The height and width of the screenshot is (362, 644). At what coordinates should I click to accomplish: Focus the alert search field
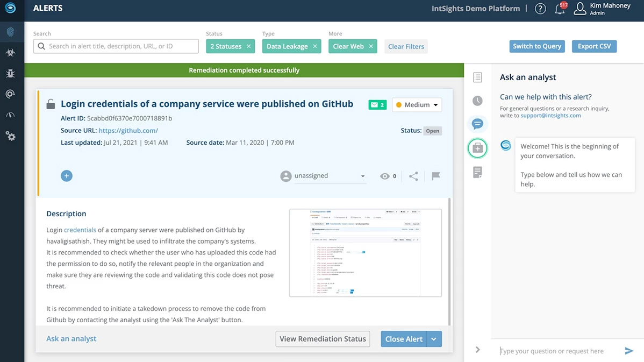[x=116, y=46]
